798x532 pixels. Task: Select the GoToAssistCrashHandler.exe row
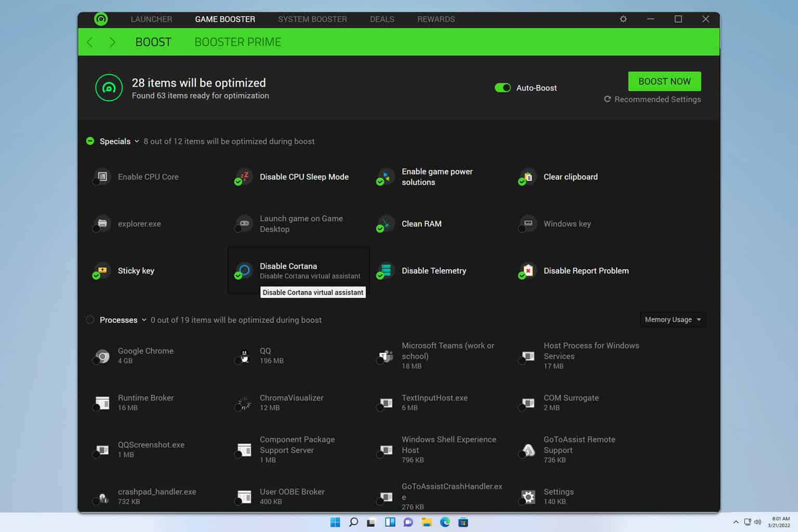tap(441, 497)
